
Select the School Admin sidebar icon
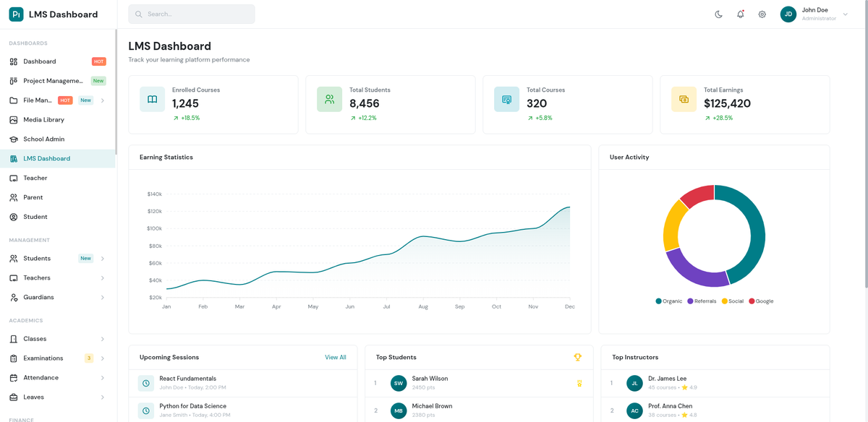click(x=12, y=139)
